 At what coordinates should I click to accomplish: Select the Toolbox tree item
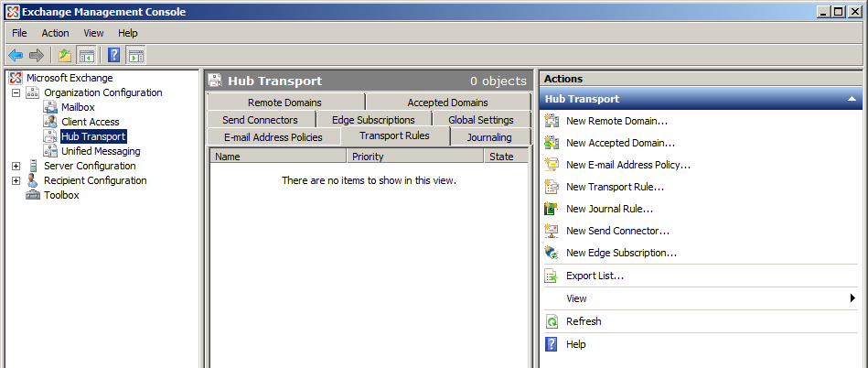(61, 195)
